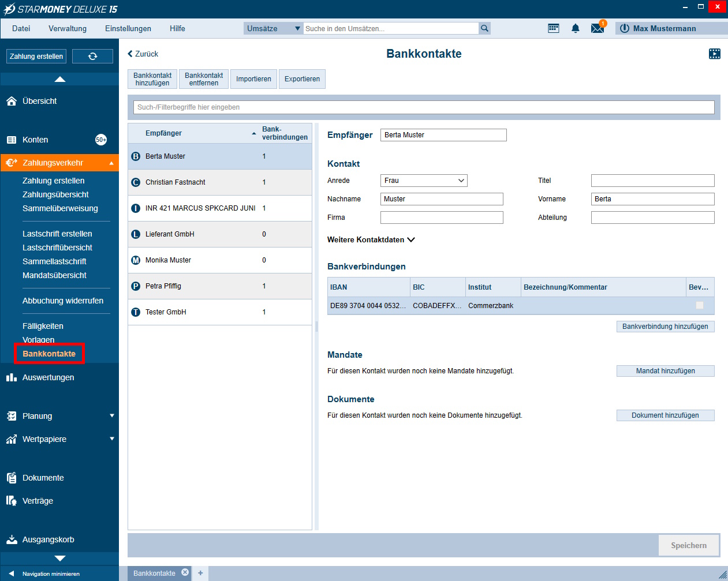
Task: Click Navigation minimieren at bottom
Action: pyautogui.click(x=51, y=574)
